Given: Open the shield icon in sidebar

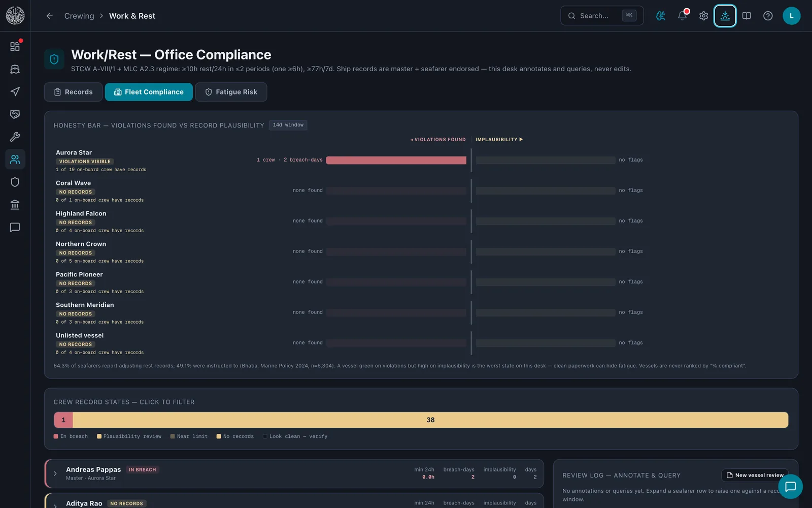Looking at the screenshot, I should point(15,182).
